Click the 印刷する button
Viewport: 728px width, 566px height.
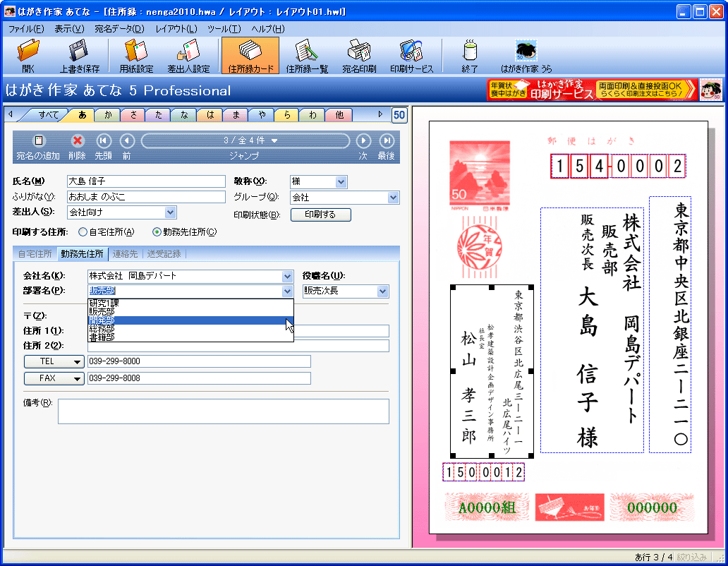pos(320,215)
